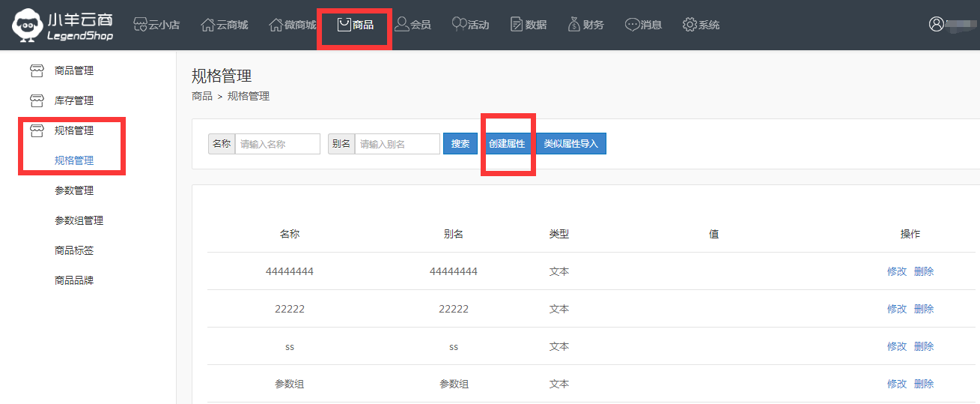980x404 pixels.
Task: Select the 商品 tab in top navigation
Action: 356,25
